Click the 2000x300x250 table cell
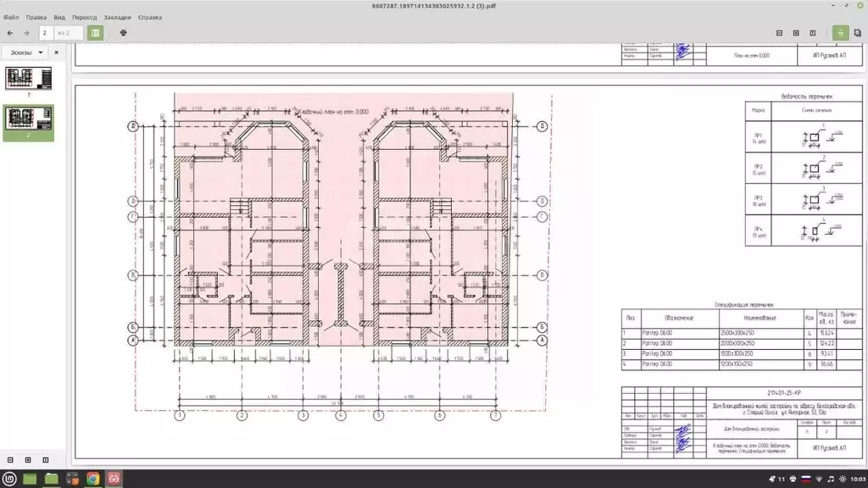The image size is (868, 488). pos(761,344)
